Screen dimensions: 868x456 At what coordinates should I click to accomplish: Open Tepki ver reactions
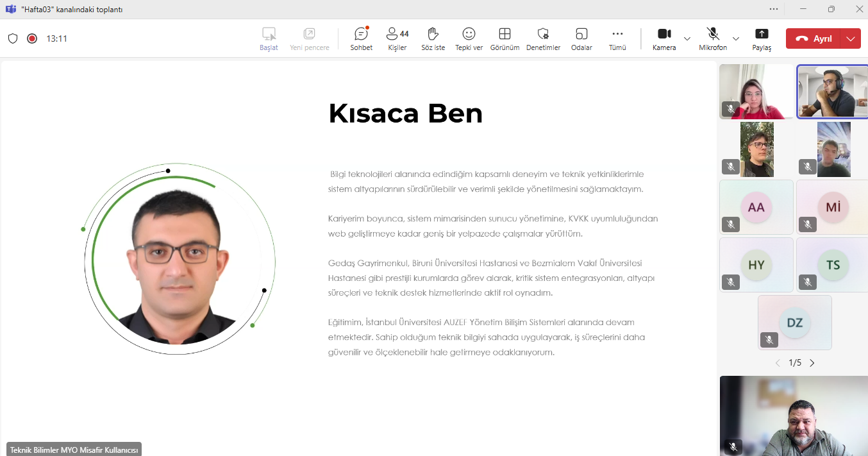tap(469, 38)
